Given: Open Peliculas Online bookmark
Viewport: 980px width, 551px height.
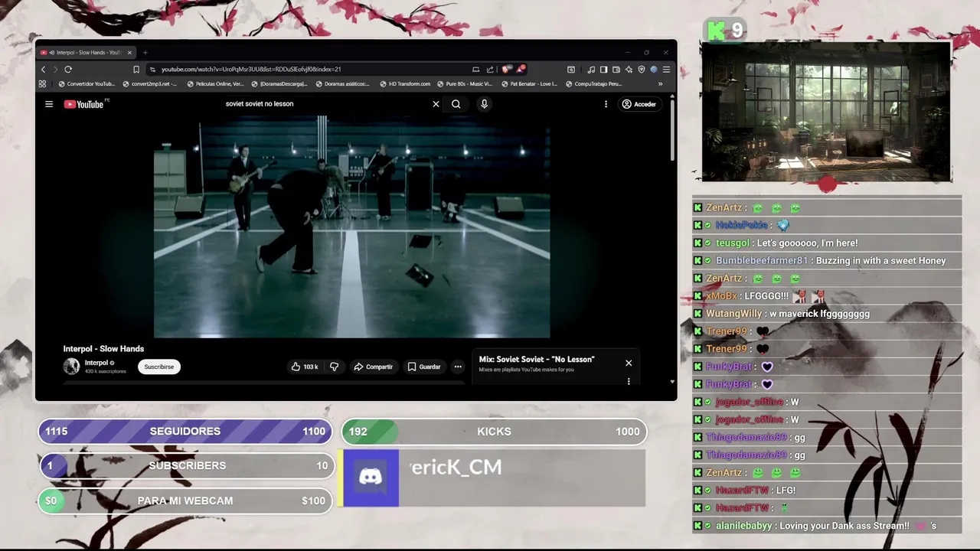Looking at the screenshot, I should (x=216, y=84).
